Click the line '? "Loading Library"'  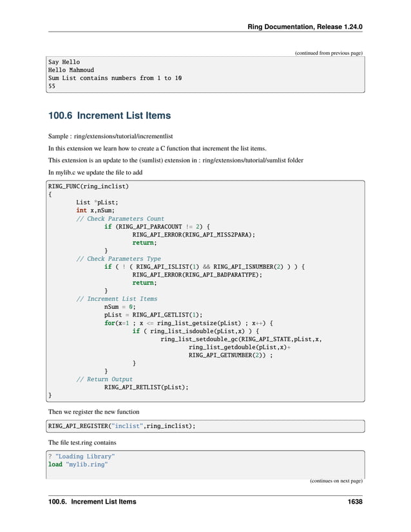pyautogui.click(x=82, y=457)
